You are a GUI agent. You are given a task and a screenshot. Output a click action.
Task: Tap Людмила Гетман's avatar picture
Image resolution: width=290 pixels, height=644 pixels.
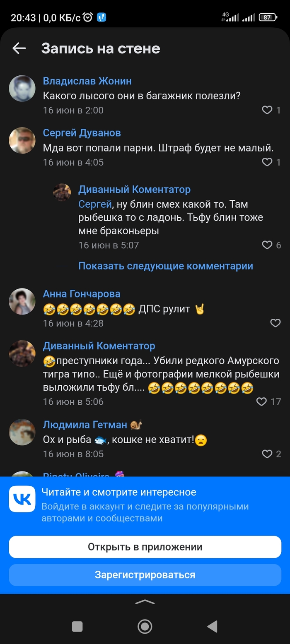22,432
